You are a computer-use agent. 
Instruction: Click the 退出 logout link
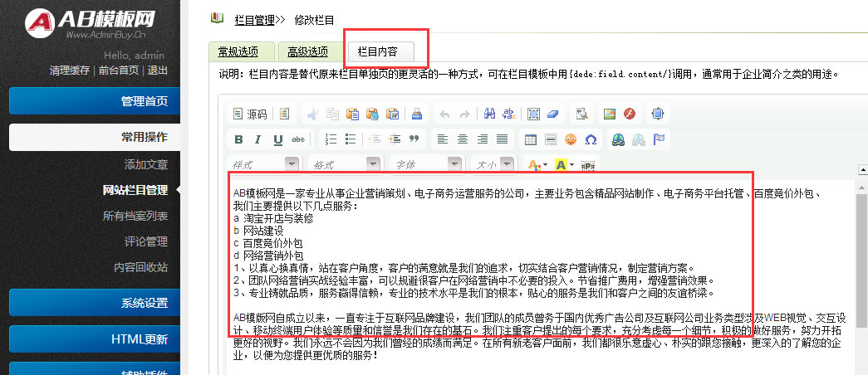(x=158, y=71)
